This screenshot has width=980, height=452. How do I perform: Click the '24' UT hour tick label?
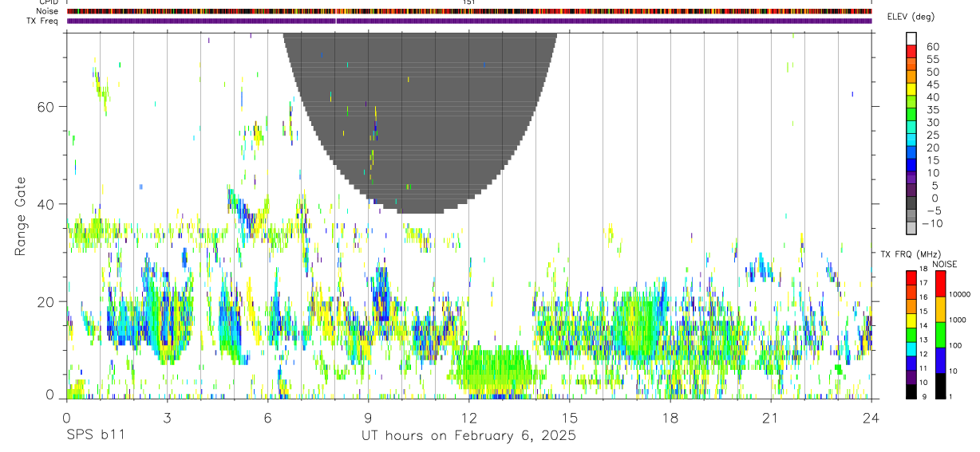coord(871,418)
